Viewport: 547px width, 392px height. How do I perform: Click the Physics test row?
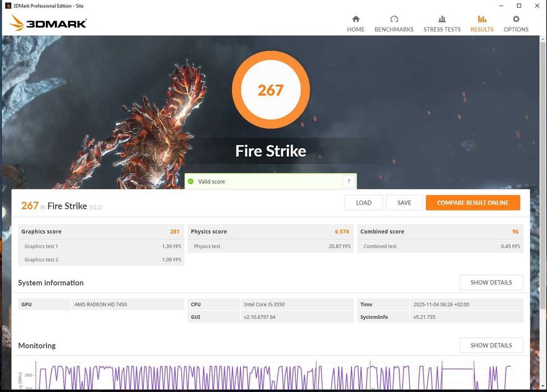point(271,246)
